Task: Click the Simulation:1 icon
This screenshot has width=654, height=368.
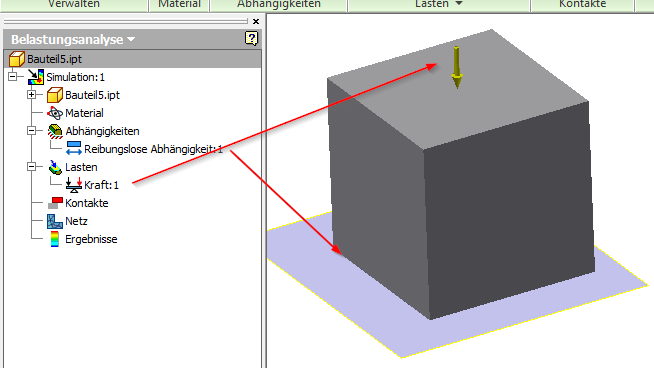Action: [x=35, y=77]
